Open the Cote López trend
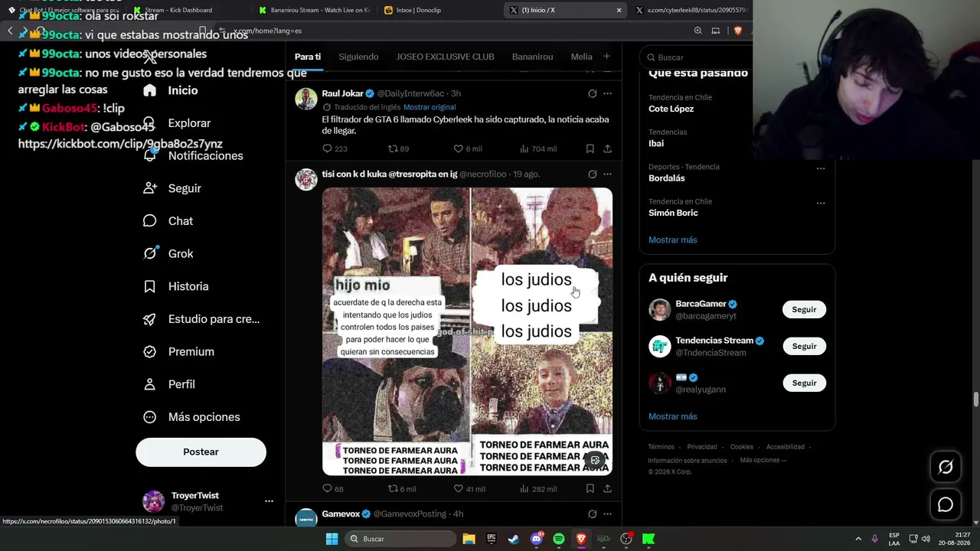980x551 pixels. pos(671,109)
